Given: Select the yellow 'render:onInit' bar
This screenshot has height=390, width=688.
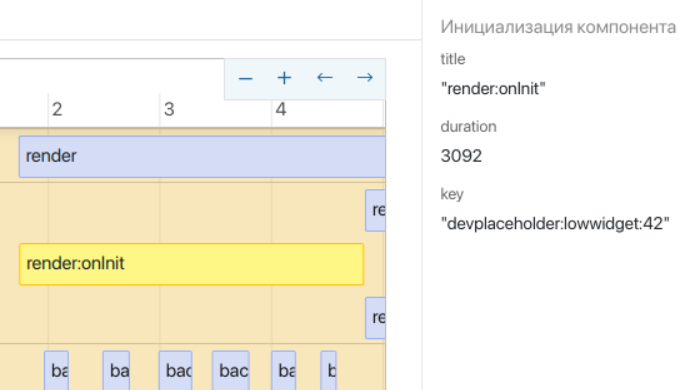Looking at the screenshot, I should [191, 264].
